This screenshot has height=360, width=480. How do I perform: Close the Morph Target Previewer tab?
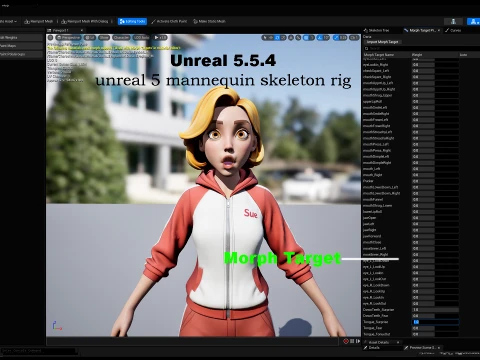[439, 30]
